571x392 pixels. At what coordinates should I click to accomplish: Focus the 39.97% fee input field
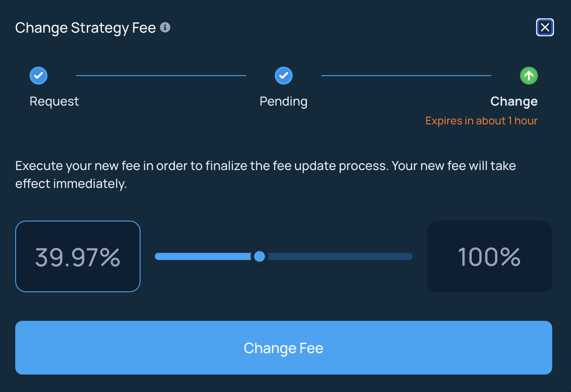coord(78,256)
